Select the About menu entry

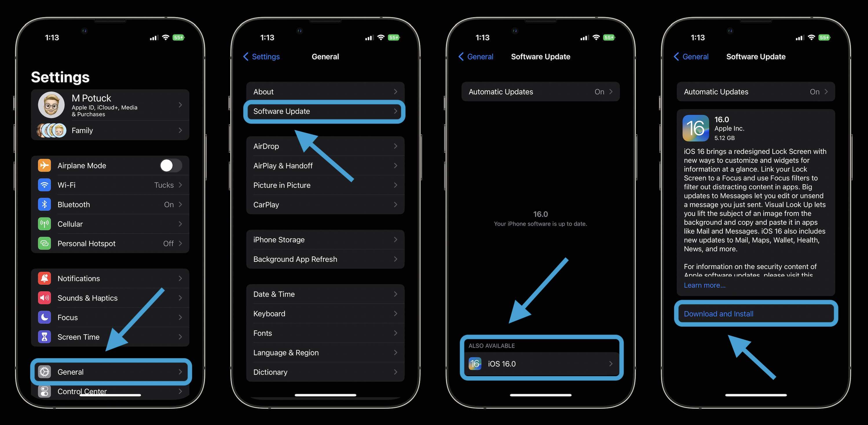(x=325, y=91)
